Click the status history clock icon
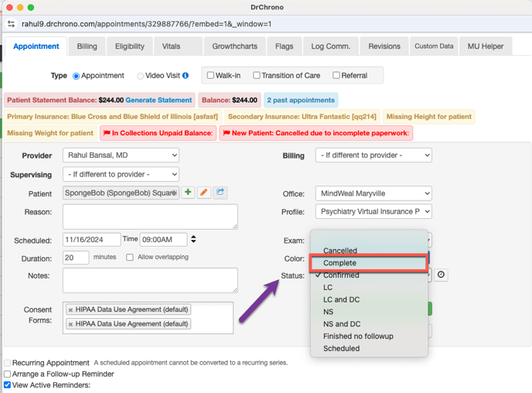Screen dimensions: 532x393 coord(441,275)
